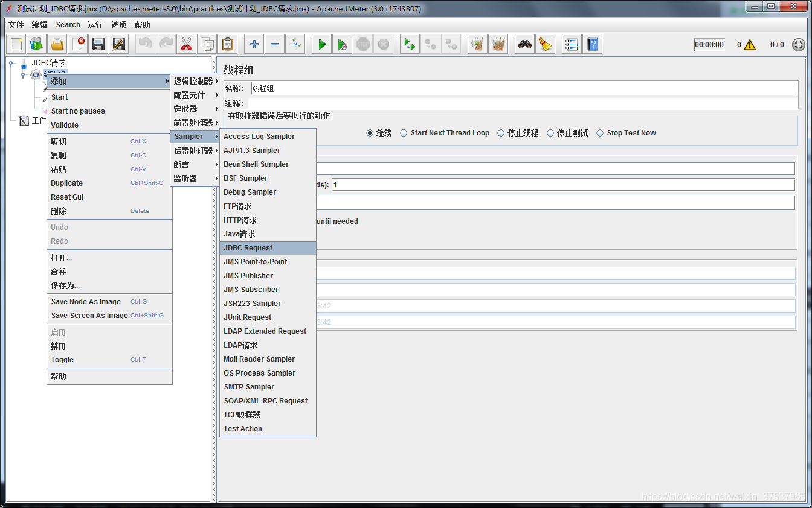Click the Collapse All minus icon
Image resolution: width=812 pixels, height=508 pixels.
coord(275,44)
